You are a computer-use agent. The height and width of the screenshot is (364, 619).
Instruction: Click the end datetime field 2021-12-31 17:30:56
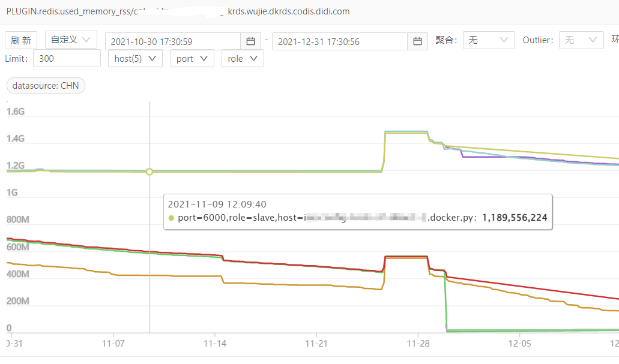coord(340,41)
